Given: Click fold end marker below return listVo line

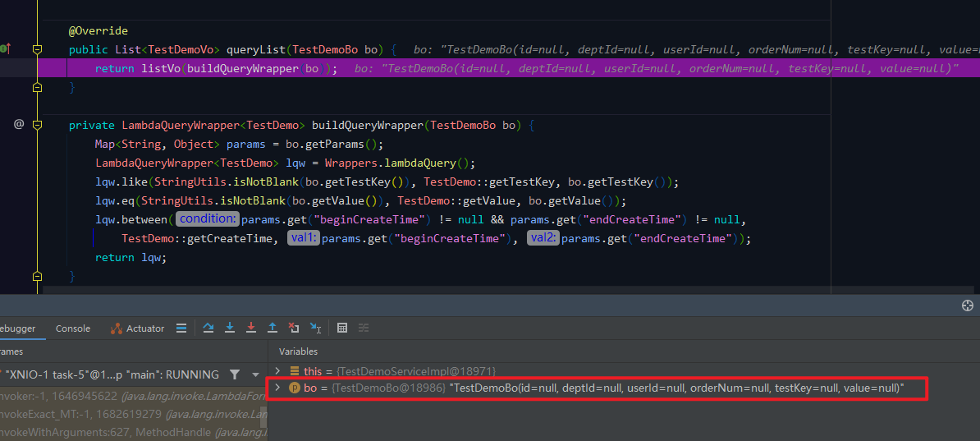Looking at the screenshot, I should [37, 88].
